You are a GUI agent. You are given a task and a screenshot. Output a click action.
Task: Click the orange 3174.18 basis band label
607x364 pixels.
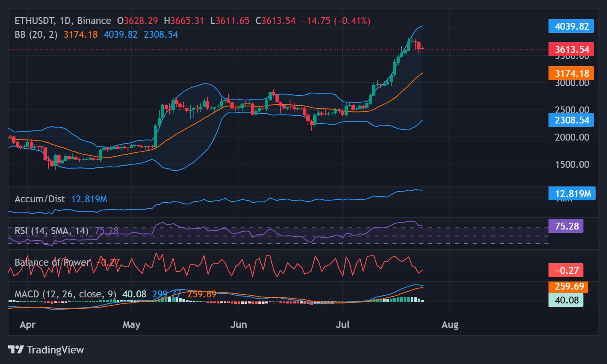[571, 73]
